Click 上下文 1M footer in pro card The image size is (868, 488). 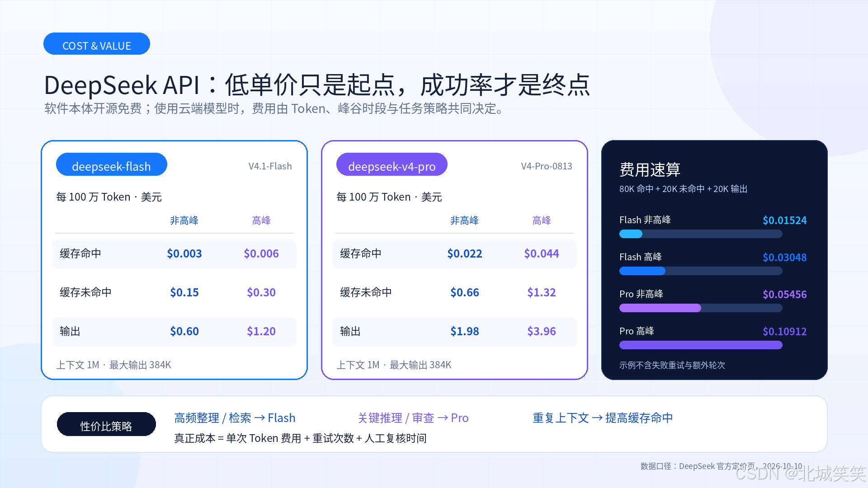[394, 365]
